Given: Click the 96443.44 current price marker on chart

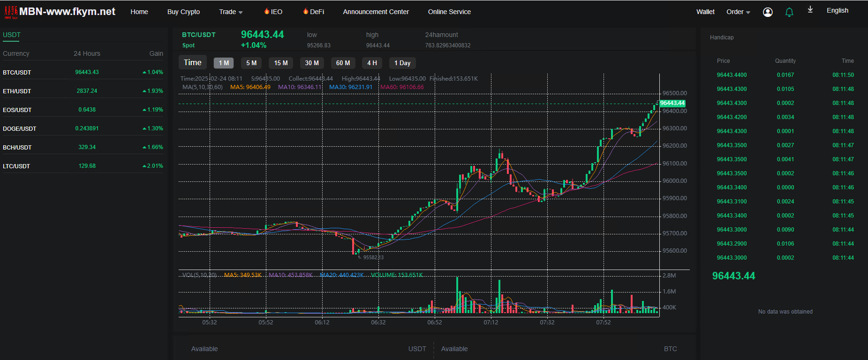Looking at the screenshot, I should [672, 103].
